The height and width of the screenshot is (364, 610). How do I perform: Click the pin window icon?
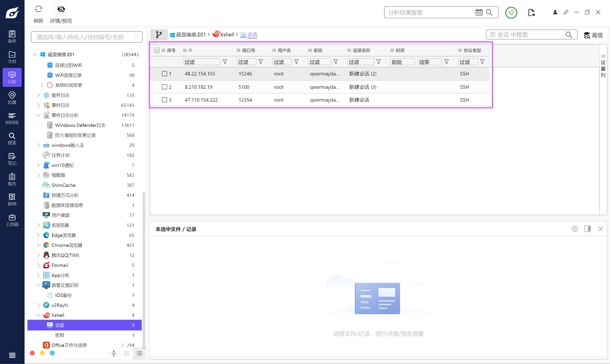pos(566,12)
